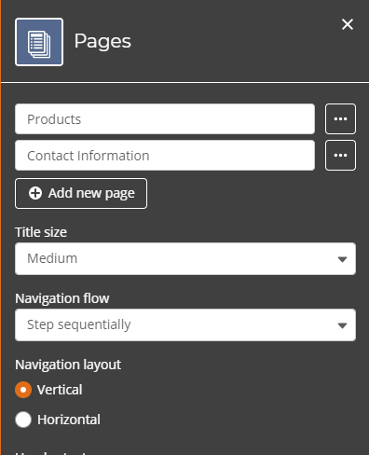Select the Products page name field

(165, 119)
